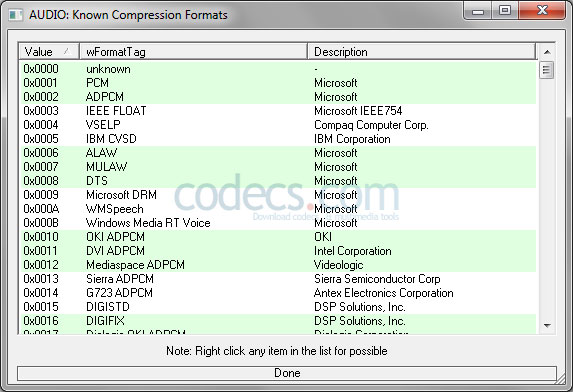
Task: Select the IEEE FLOAT entry
Action: tap(116, 111)
